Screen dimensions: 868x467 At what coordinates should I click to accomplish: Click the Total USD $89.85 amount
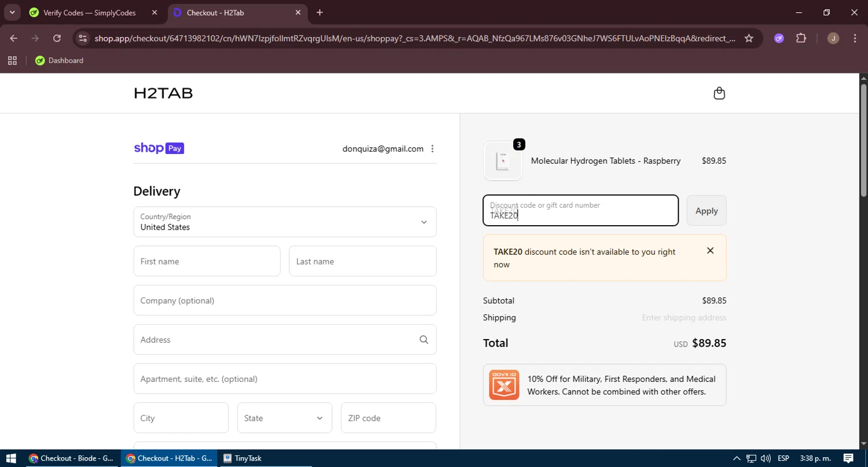click(x=700, y=343)
